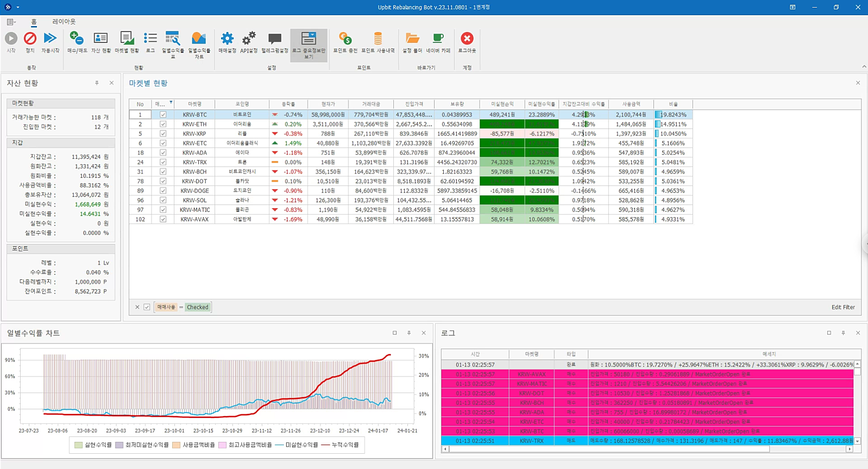The width and height of the screenshot is (868, 469).
Task: Click the 시간 log column header
Action: 475,354
